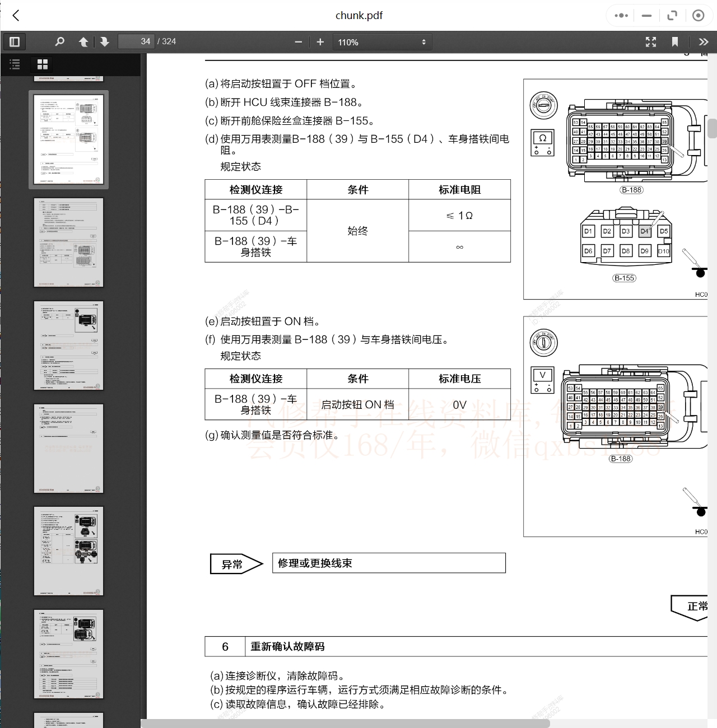717x728 pixels.
Task: Zoom out with the minus button
Action: point(298,42)
